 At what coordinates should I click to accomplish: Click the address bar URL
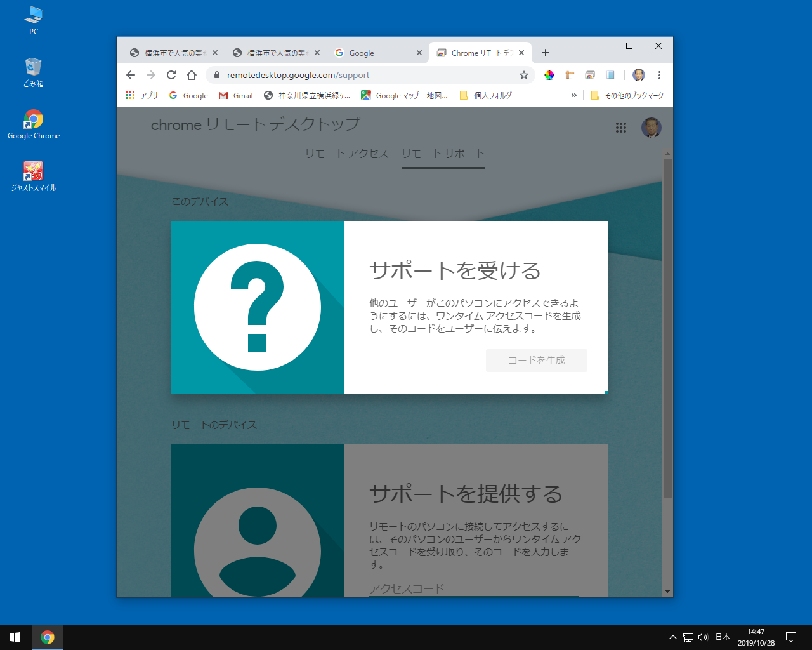pos(298,75)
